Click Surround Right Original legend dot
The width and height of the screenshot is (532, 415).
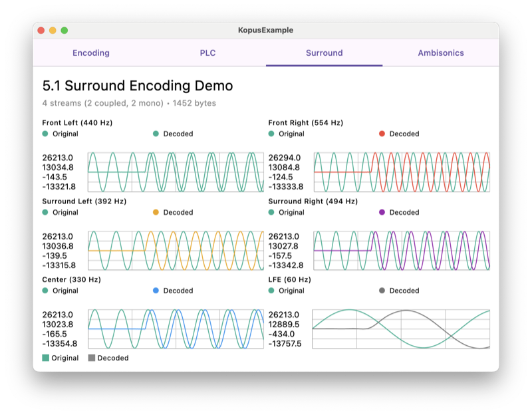coord(271,212)
